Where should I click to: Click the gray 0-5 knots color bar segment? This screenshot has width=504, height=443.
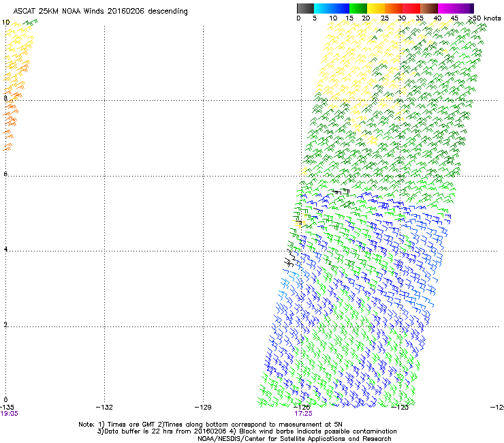[305, 8]
